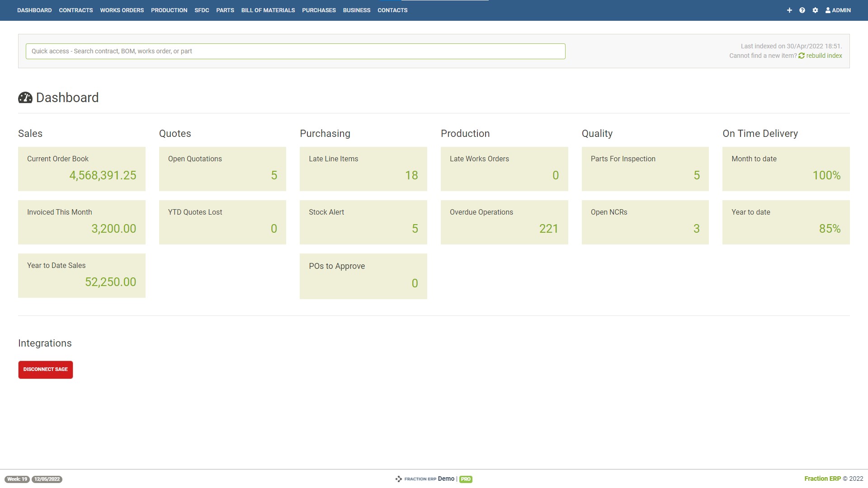
Task: Click the Dashboard gauge icon
Action: (25, 98)
